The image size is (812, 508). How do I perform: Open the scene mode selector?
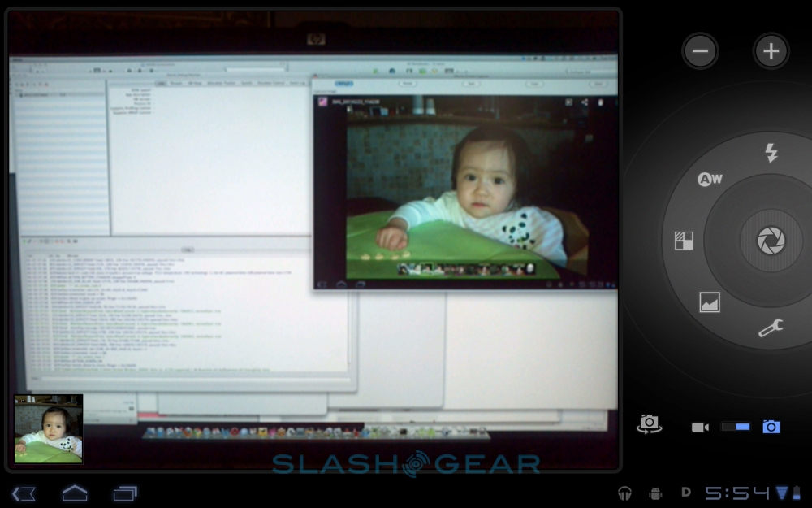pos(710,302)
